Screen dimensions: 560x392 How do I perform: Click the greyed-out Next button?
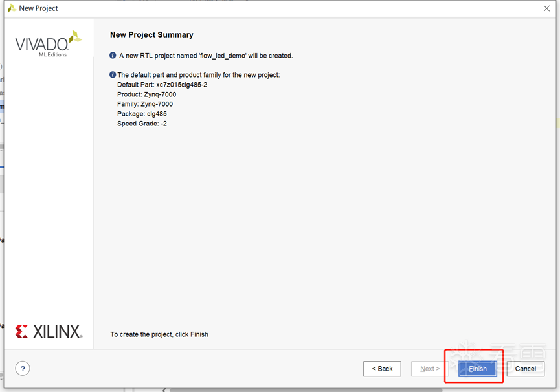click(x=430, y=369)
